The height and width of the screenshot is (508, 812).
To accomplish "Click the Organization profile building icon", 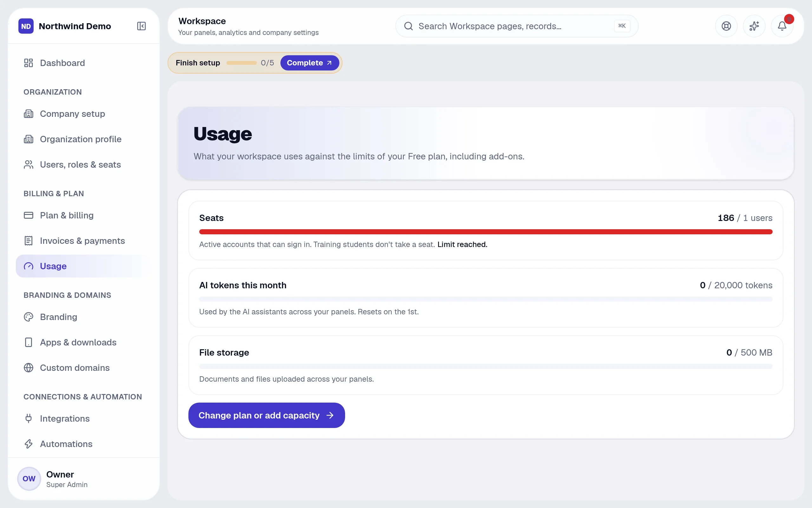I will [29, 139].
